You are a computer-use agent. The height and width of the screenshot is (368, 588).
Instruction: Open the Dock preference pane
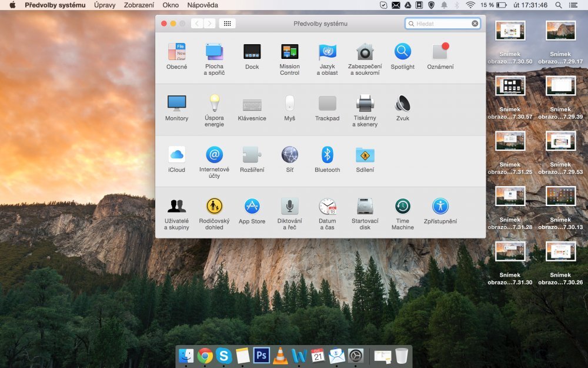(x=252, y=52)
